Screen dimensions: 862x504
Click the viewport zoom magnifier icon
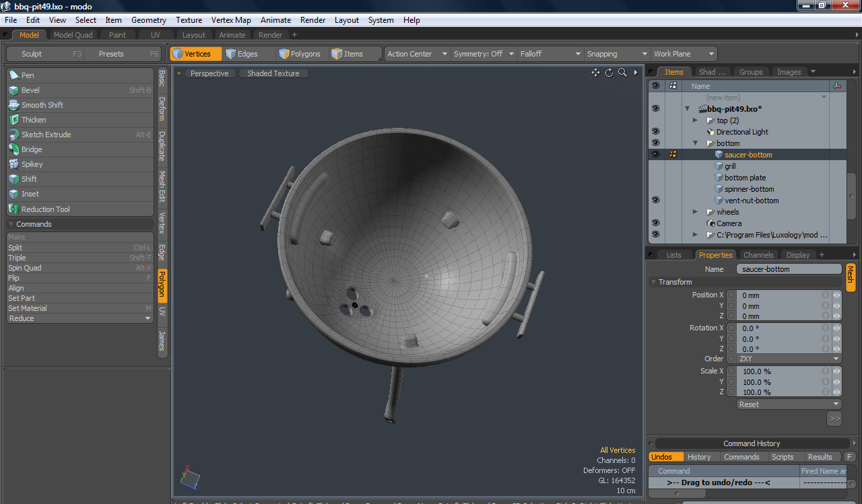tap(623, 73)
